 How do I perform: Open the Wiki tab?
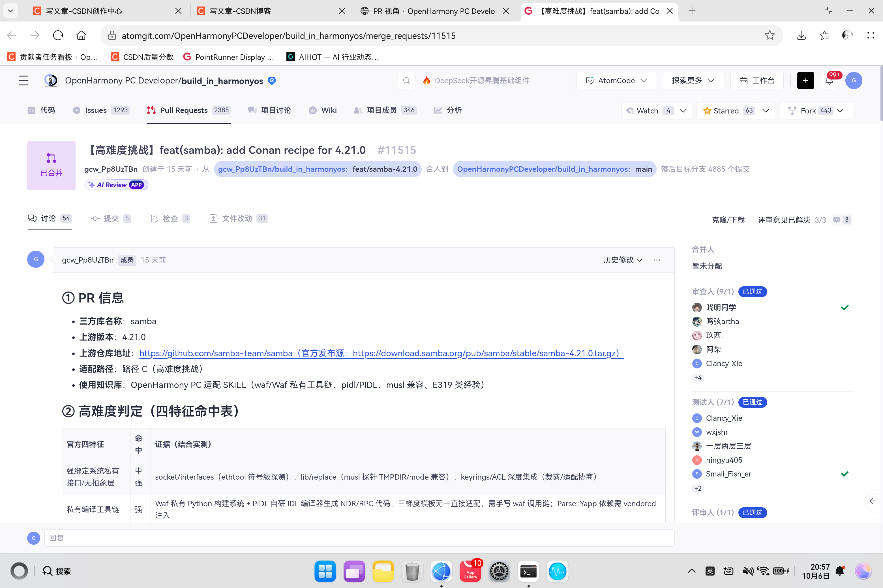[x=323, y=110]
